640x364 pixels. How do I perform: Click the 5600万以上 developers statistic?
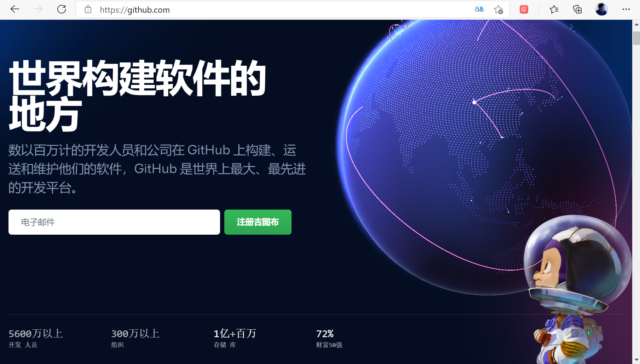pyautogui.click(x=36, y=338)
